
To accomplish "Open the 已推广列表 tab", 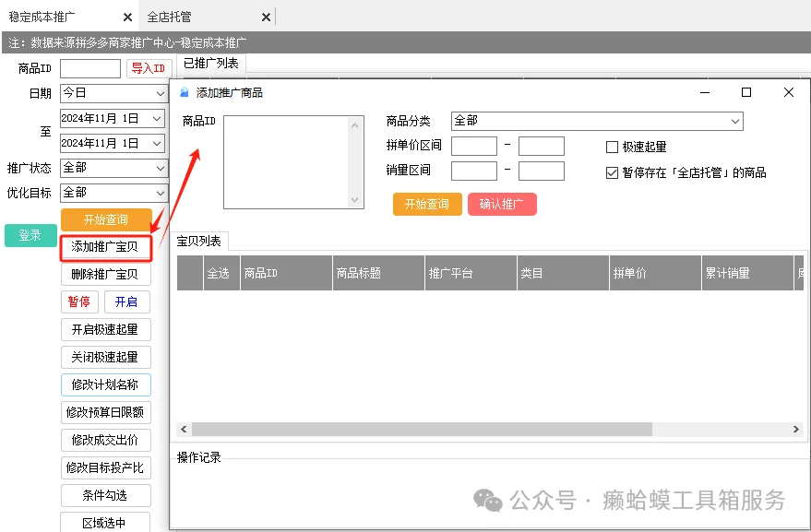I will coord(211,64).
